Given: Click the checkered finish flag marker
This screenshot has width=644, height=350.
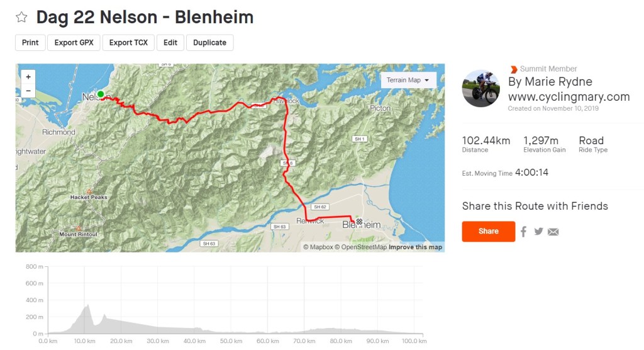Looking at the screenshot, I should tap(359, 222).
